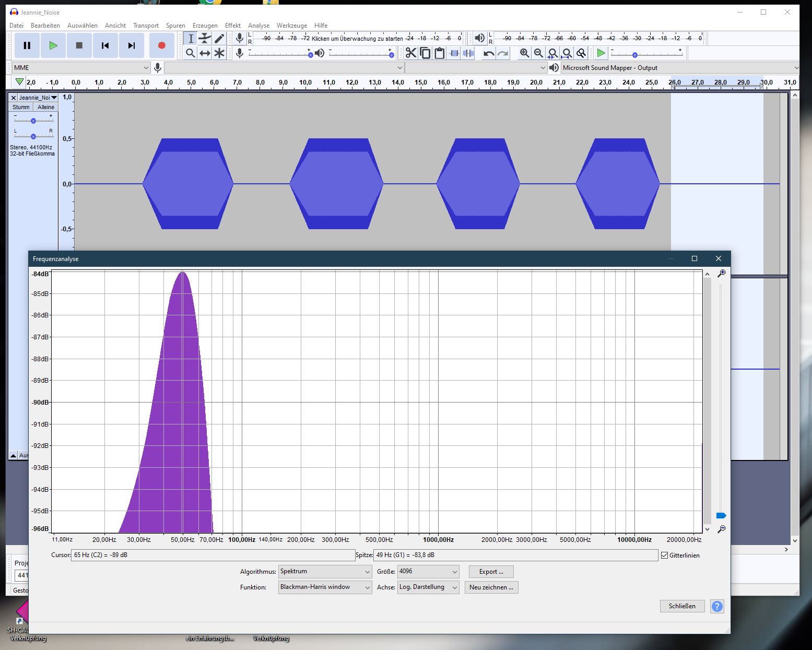Image resolution: width=812 pixels, height=650 pixels.
Task: Select the Time Shift tool
Action: 205,53
